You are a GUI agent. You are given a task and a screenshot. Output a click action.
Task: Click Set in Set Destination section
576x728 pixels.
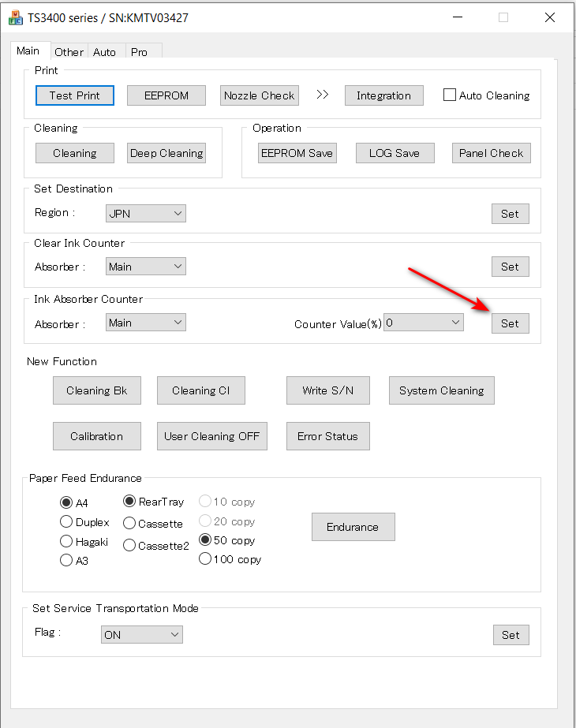click(x=511, y=214)
